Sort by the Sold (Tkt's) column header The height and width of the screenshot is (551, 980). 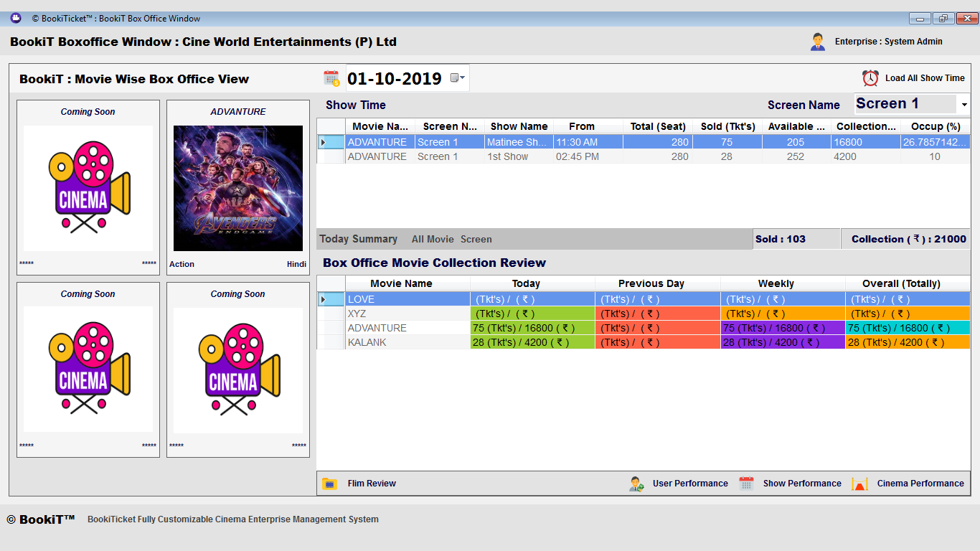[727, 126]
